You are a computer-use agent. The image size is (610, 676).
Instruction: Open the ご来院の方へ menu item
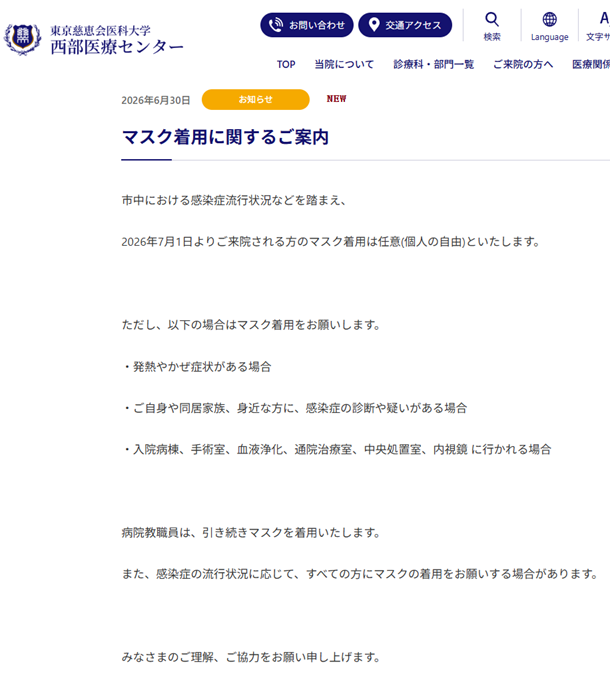(x=523, y=64)
